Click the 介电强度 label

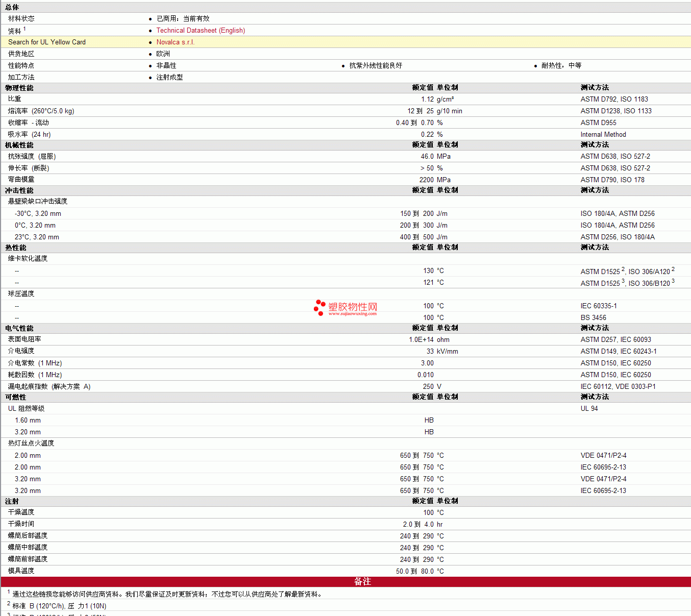(21, 351)
